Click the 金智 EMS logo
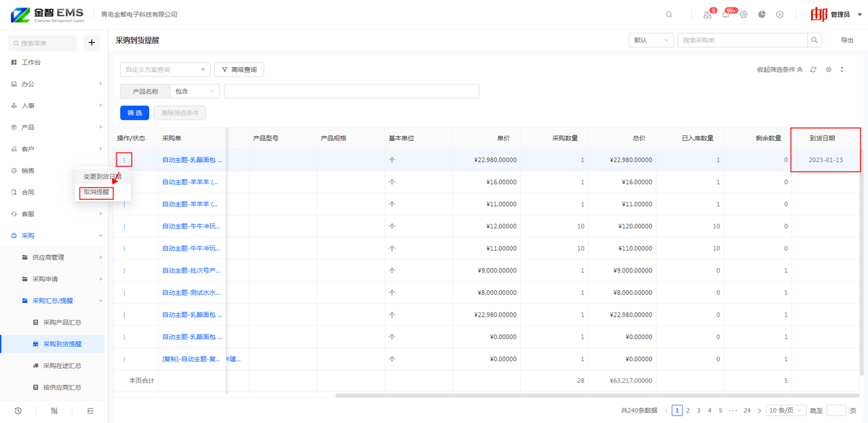The height and width of the screenshot is (423, 868). (47, 14)
